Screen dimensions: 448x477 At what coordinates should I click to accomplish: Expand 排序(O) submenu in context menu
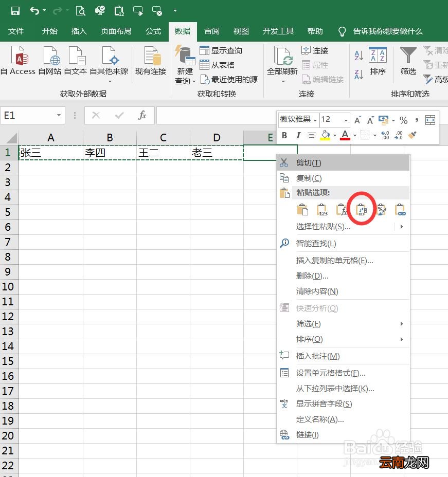coord(402,339)
